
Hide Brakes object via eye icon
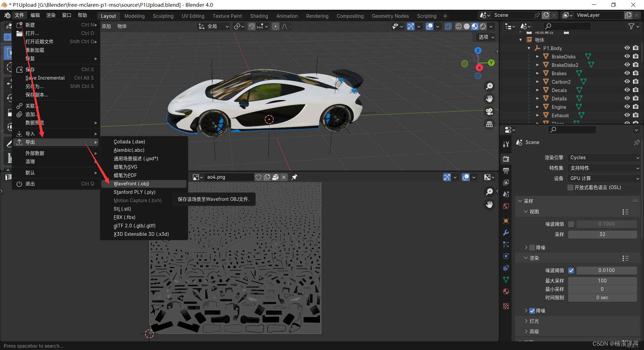[627, 73]
